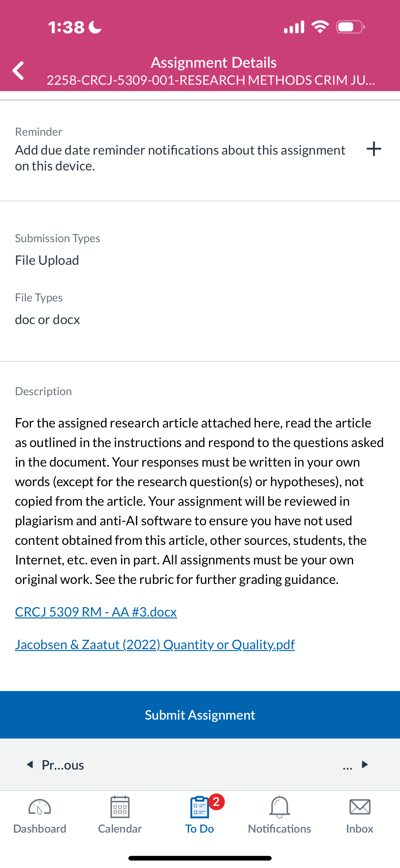Open the Inbox envelope icon
The image size is (400, 868).
point(360,807)
